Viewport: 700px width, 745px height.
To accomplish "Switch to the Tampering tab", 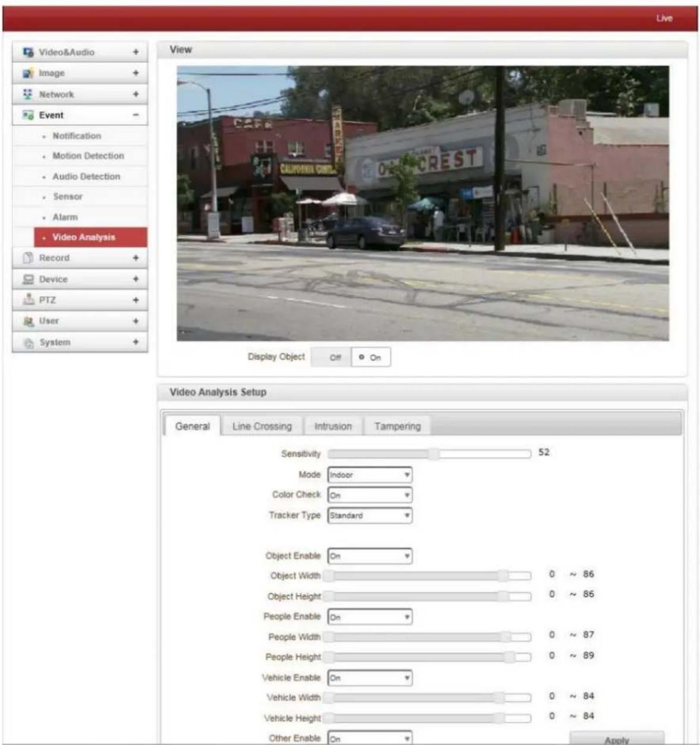I will coord(398,427).
